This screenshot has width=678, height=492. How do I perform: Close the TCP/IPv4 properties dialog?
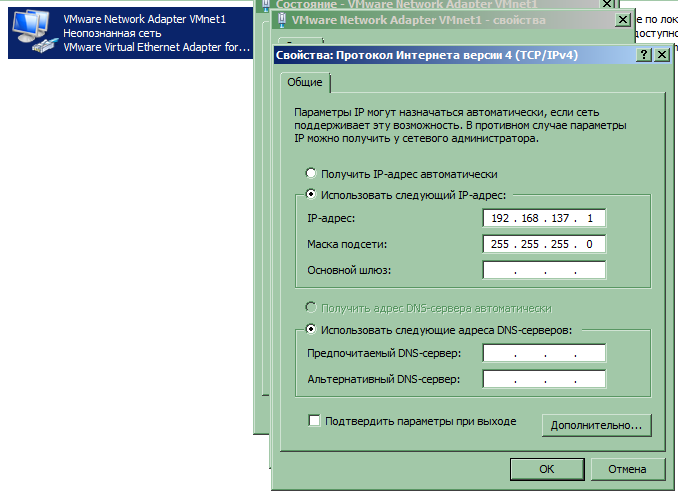coord(662,55)
